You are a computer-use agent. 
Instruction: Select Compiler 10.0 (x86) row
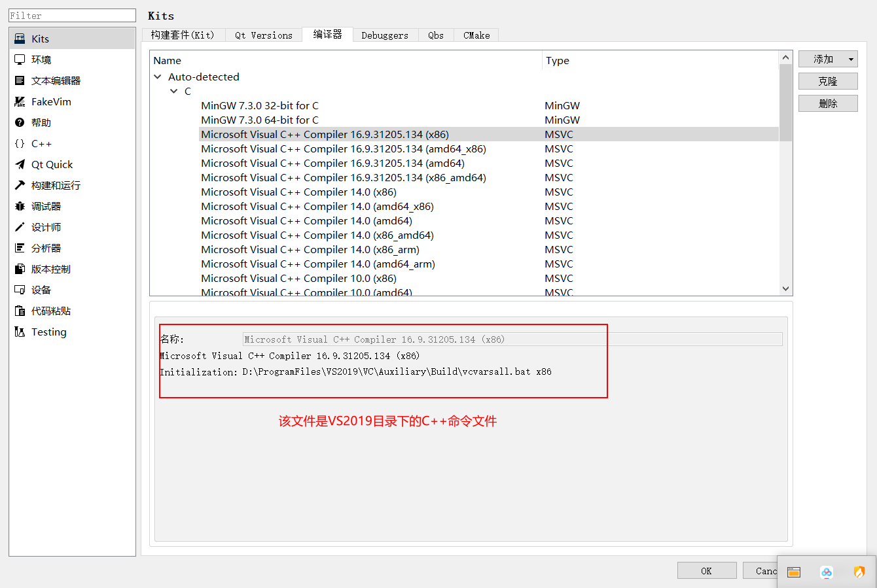pyautogui.click(x=489, y=278)
